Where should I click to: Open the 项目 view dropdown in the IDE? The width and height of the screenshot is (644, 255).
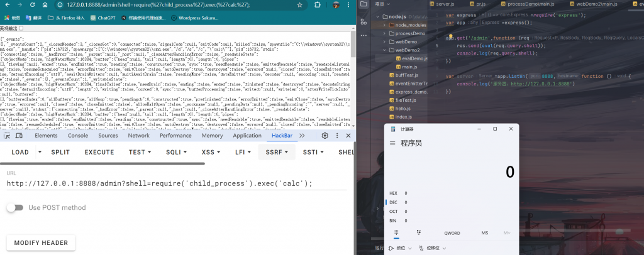[383, 4]
